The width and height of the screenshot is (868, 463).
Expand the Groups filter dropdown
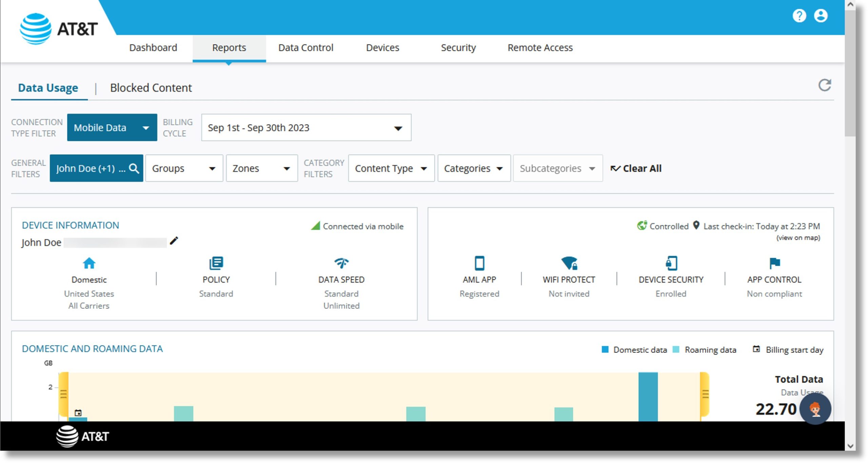184,168
